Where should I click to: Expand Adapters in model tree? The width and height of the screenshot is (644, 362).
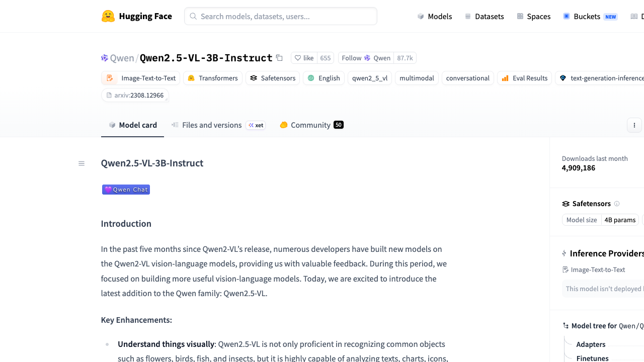pos(591,344)
